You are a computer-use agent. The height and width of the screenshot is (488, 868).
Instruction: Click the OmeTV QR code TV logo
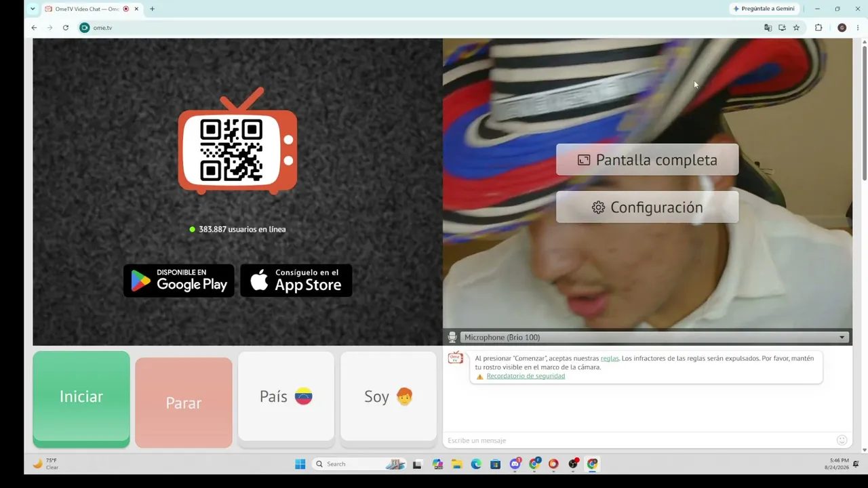237,141
